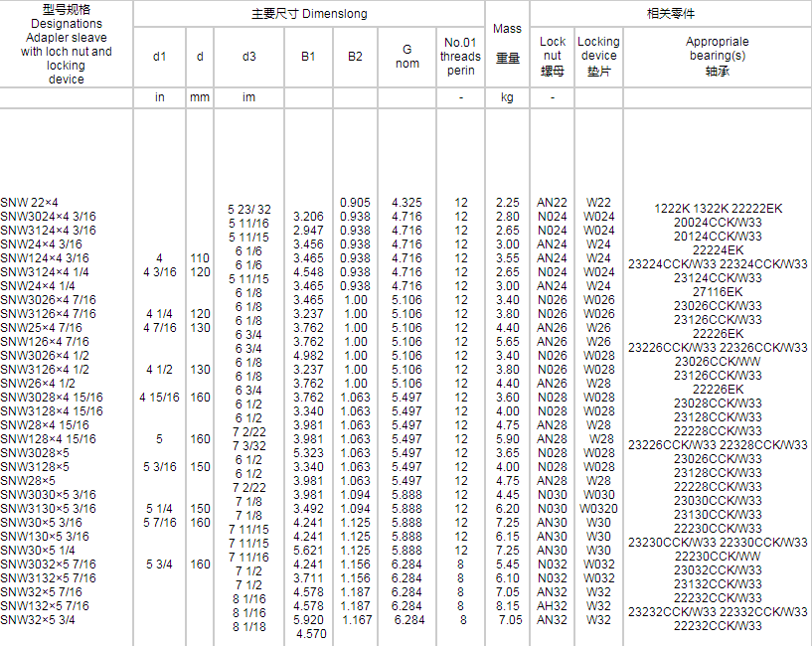The height and width of the screenshot is (646, 812).
Task: Click the 4.570 value in B1 column
Action: (311, 634)
